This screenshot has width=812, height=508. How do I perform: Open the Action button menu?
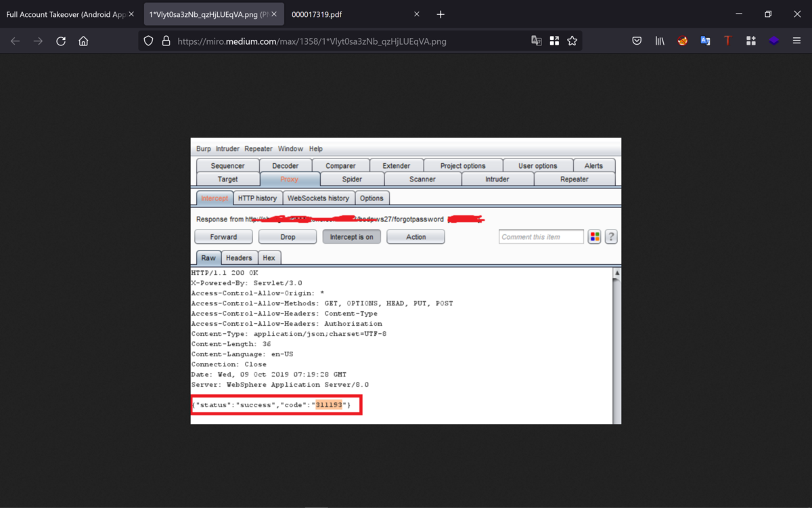click(x=415, y=237)
